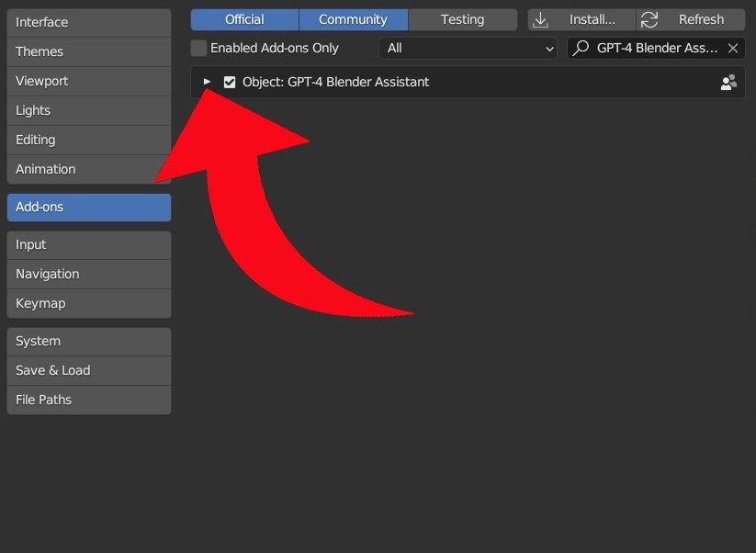Viewport: 756px width, 553px height.
Task: Click the search magnifier icon
Action: pyautogui.click(x=581, y=48)
